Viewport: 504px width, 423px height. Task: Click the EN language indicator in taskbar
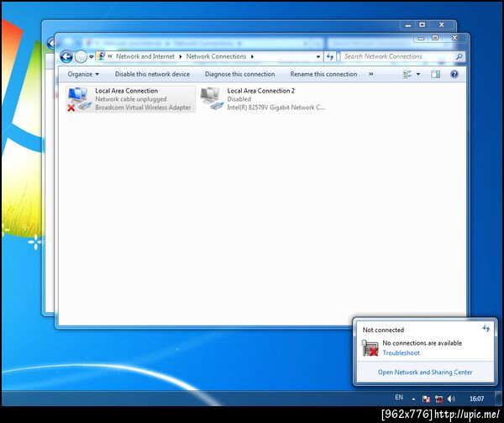399,398
